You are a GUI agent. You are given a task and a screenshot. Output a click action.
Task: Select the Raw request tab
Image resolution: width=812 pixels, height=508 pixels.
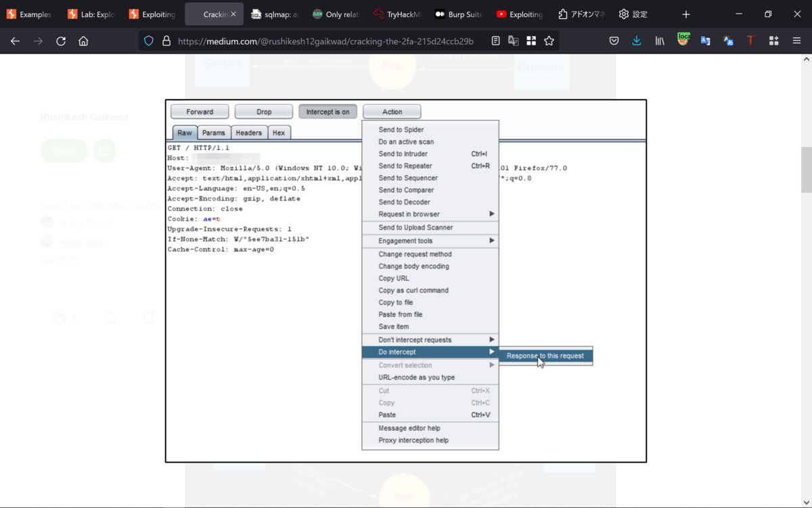pyautogui.click(x=185, y=133)
